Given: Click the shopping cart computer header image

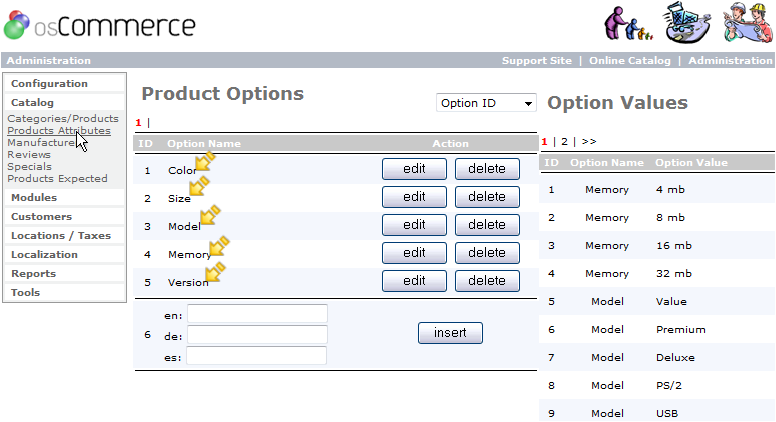Looking at the screenshot, I should 688,25.
